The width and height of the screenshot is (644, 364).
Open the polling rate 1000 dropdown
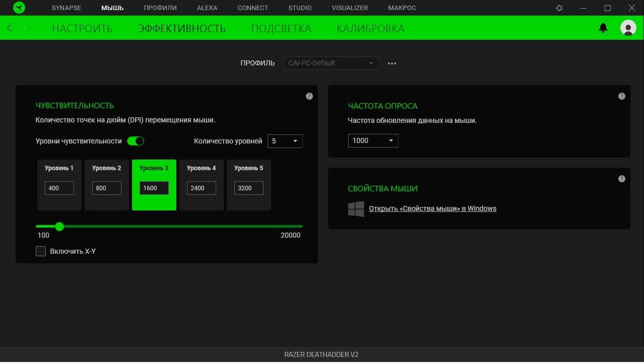click(x=373, y=140)
